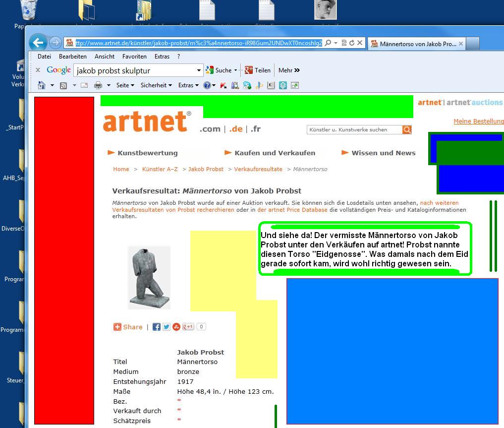Select the portrait photo icon on the desktop
504x428 pixels.
point(325,9)
